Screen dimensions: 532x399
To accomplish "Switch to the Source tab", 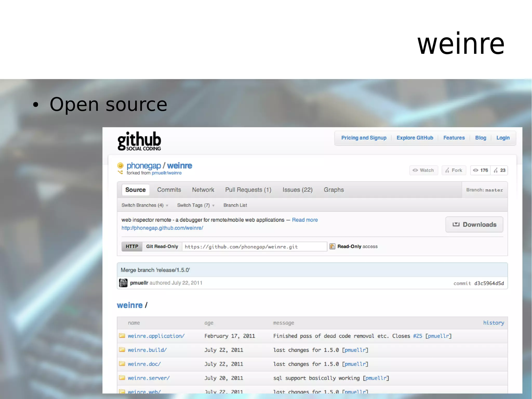I will pyautogui.click(x=135, y=190).
